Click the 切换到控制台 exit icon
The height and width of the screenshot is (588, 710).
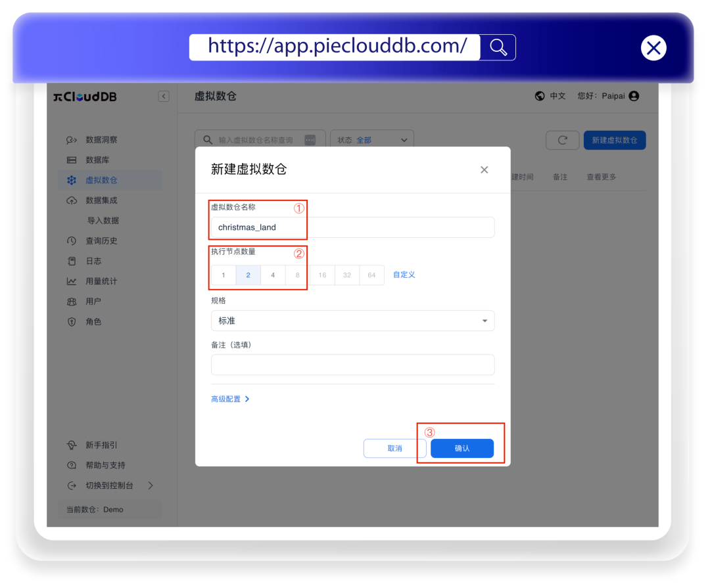72,486
